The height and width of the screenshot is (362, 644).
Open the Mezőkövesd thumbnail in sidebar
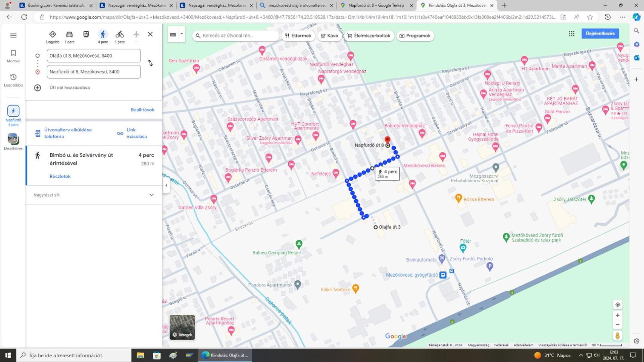[x=13, y=142]
